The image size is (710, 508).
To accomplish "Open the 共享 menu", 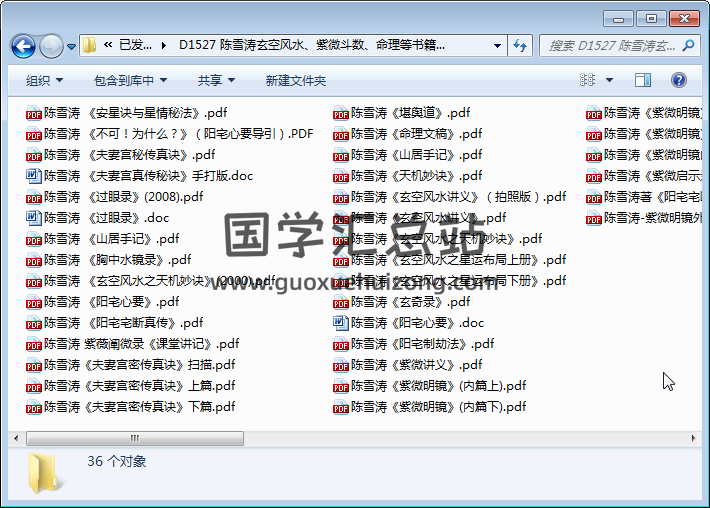I will [x=216, y=81].
